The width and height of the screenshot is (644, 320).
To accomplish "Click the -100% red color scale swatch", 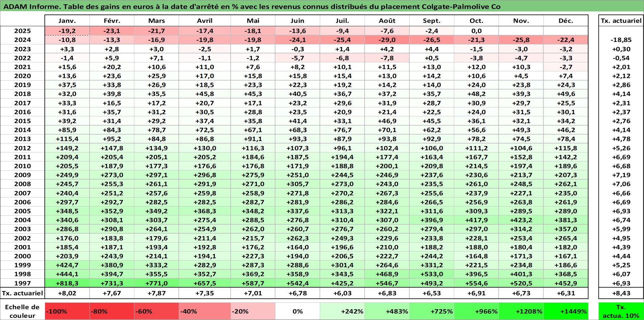I will (x=67, y=311).
